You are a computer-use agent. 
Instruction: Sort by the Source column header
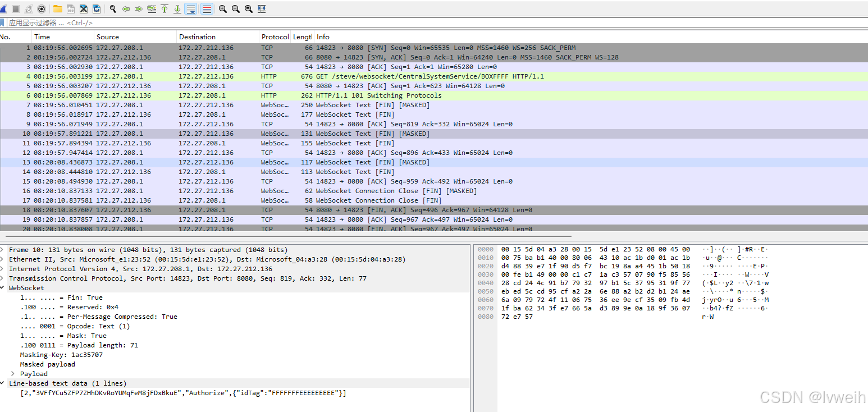[135, 36]
